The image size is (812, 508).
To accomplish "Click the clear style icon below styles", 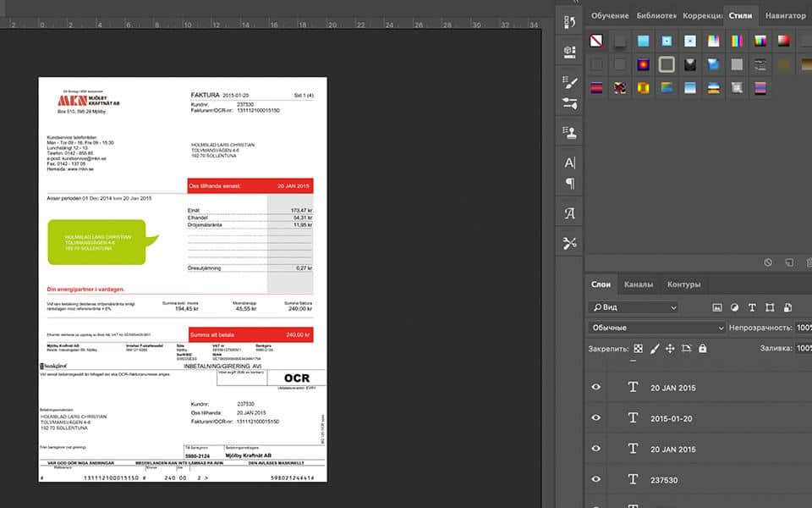I will (768, 262).
